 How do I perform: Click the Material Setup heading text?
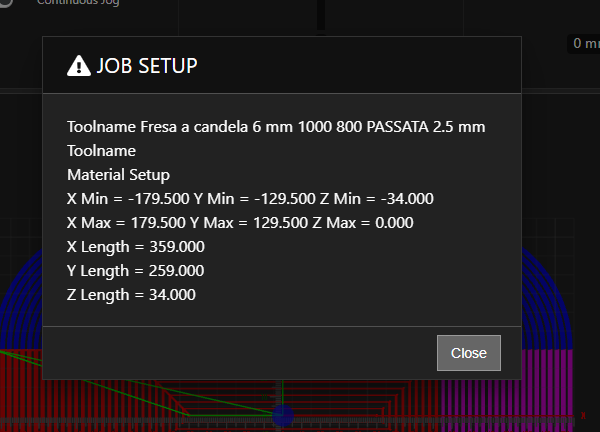click(x=118, y=175)
